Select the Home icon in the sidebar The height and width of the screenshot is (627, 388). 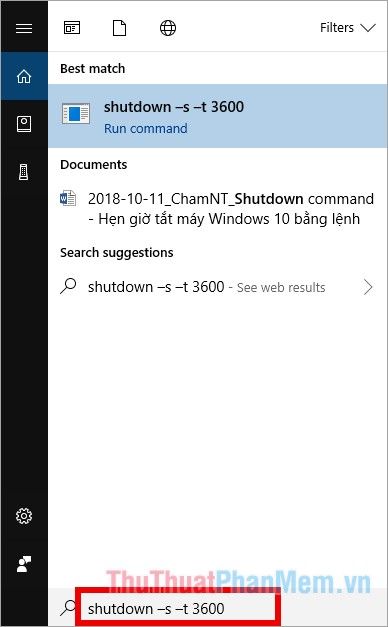tap(24, 76)
